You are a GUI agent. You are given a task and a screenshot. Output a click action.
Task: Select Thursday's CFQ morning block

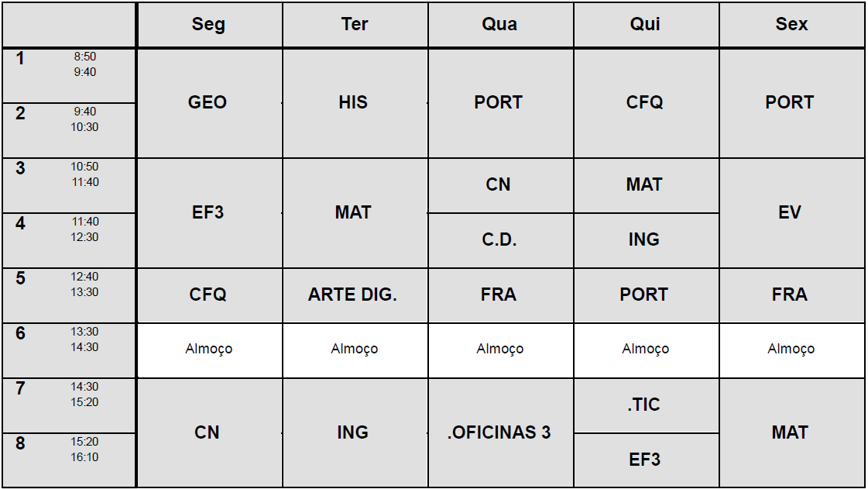tap(645, 103)
